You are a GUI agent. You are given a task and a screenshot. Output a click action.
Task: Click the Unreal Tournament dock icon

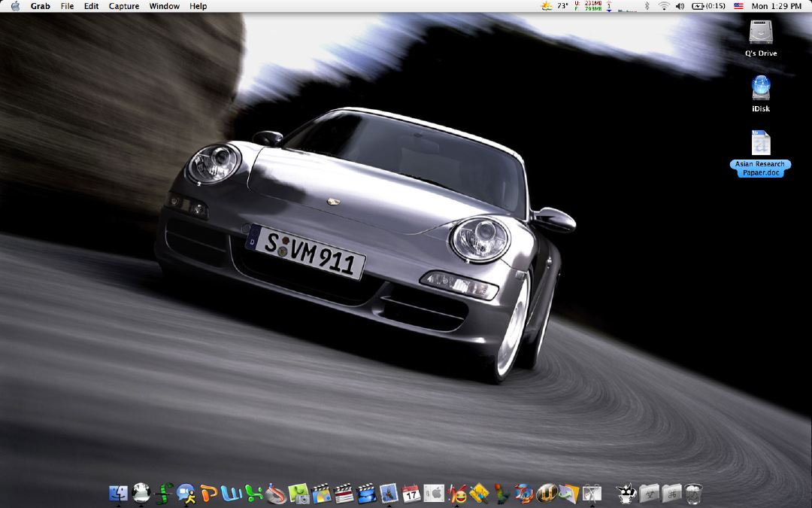coord(547,494)
